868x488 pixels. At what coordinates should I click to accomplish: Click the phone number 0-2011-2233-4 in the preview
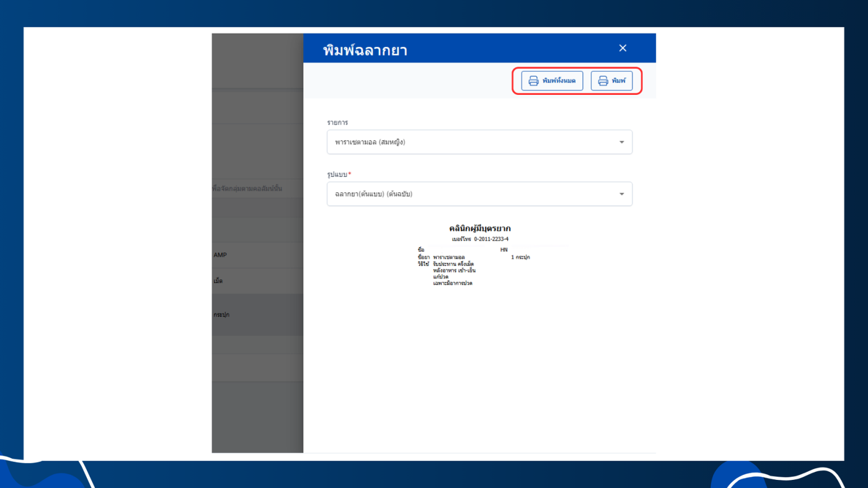tap(491, 239)
